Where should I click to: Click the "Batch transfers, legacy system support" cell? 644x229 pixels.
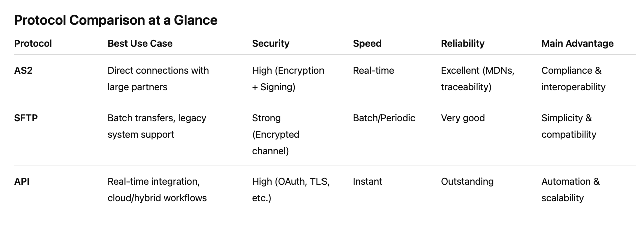click(157, 126)
